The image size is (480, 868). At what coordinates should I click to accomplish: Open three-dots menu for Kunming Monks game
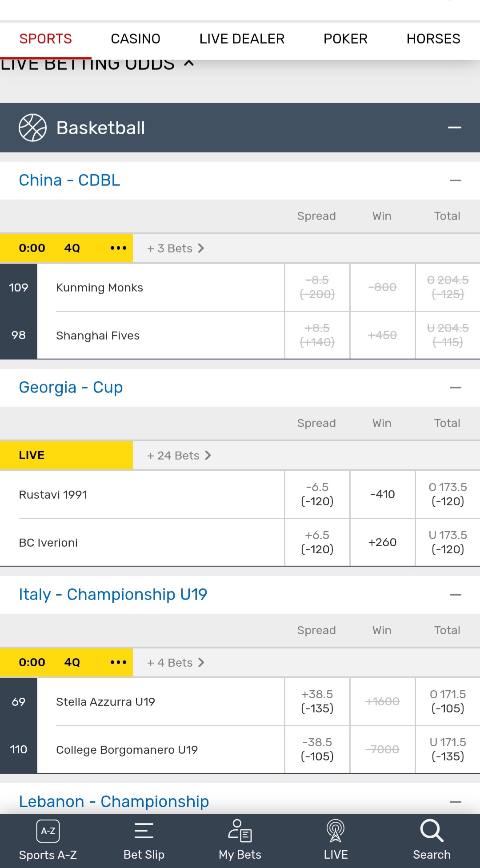point(118,248)
